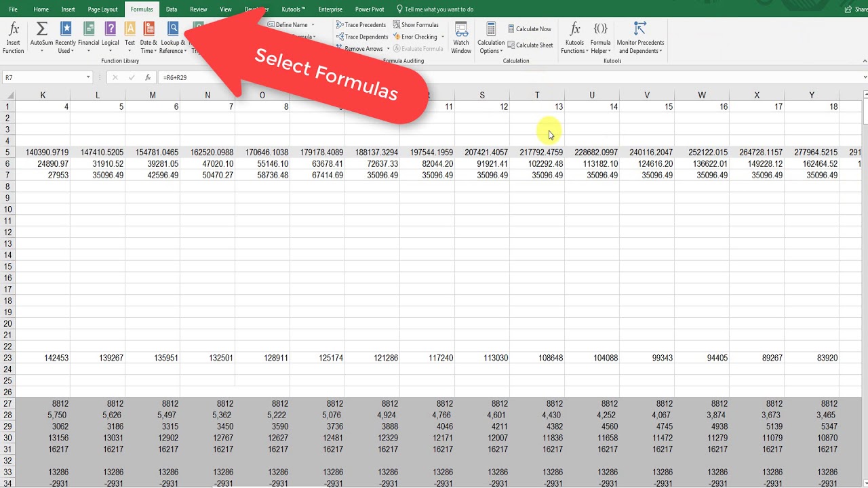Viewport: 868px width, 488px height.
Task: Switch to the View tab
Action: pos(226,9)
